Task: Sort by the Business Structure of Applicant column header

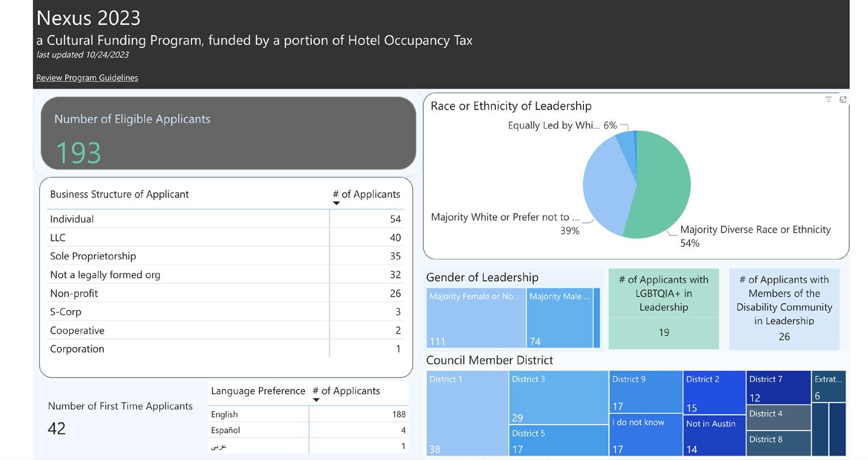Action: (x=119, y=194)
